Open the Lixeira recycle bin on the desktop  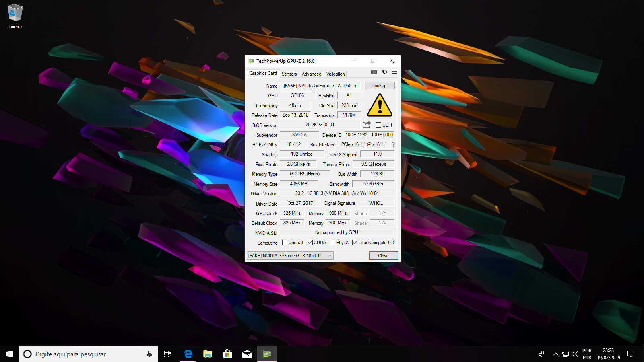click(x=15, y=16)
